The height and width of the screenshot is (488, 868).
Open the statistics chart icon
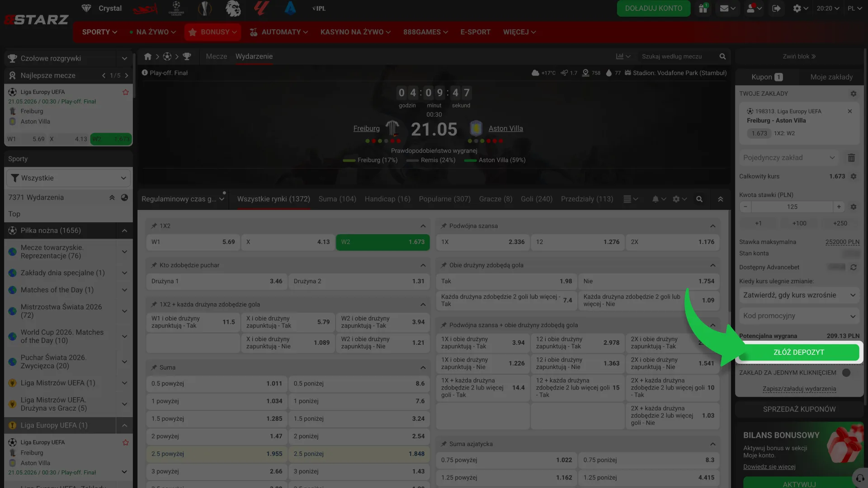pos(620,56)
